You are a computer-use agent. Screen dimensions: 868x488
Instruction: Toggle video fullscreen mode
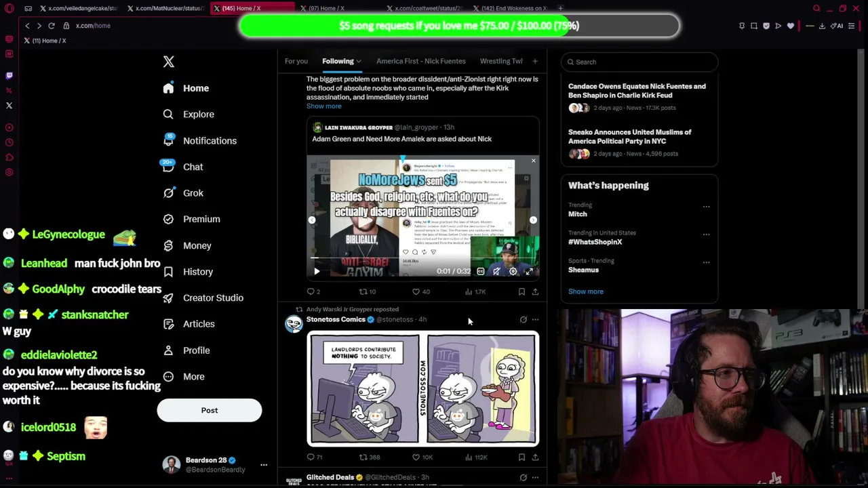tap(529, 271)
